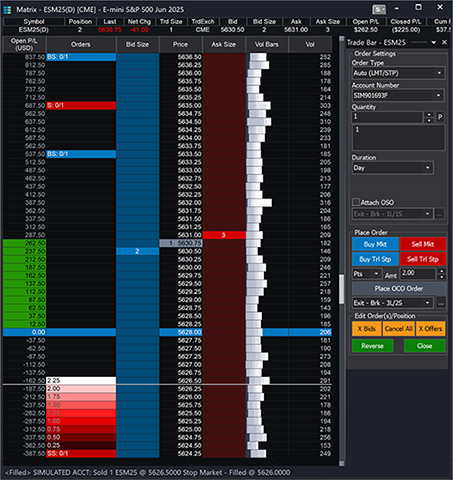Click the blue bid size 2 at 5630.50

tap(137, 251)
